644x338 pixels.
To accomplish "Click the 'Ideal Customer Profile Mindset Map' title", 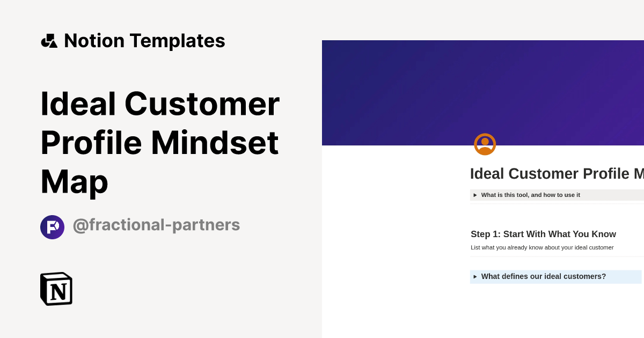I will (160, 142).
